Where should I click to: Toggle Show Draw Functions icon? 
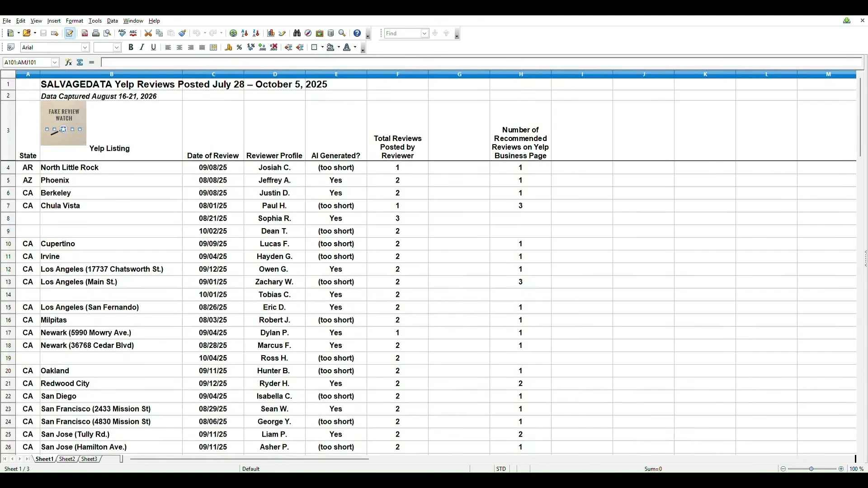coord(282,33)
